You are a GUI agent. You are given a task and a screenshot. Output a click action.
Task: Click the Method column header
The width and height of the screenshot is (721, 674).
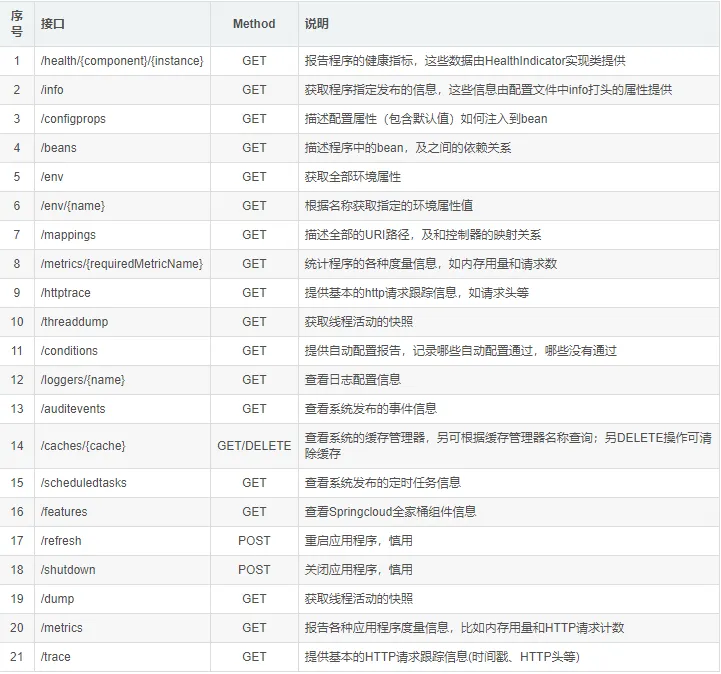[254, 23]
